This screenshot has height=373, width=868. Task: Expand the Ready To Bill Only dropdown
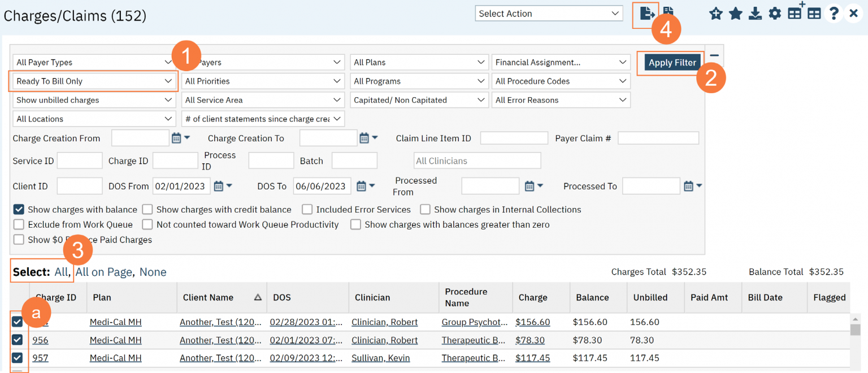(94, 81)
